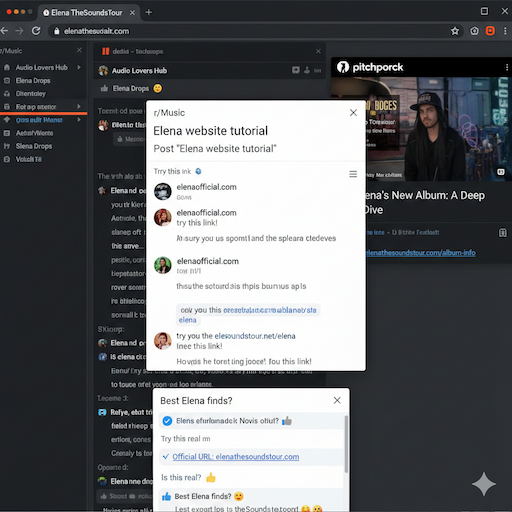
Task: Click the thumbs-up beside Elena Drops
Action: tap(104, 88)
